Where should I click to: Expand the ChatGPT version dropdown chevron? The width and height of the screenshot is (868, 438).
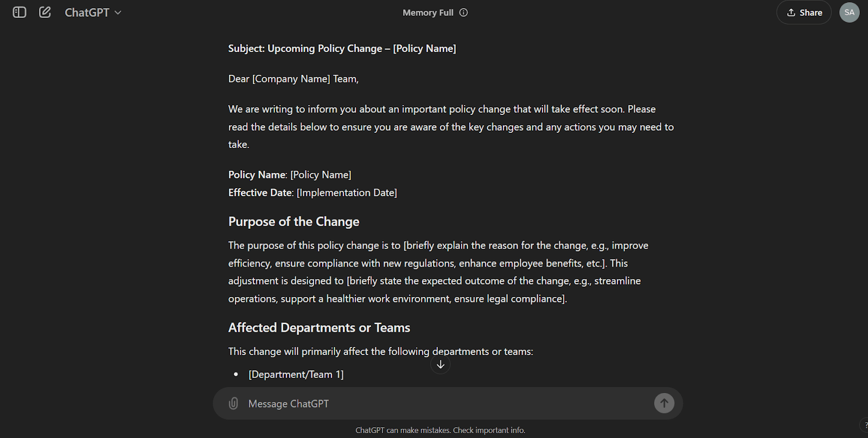point(118,12)
